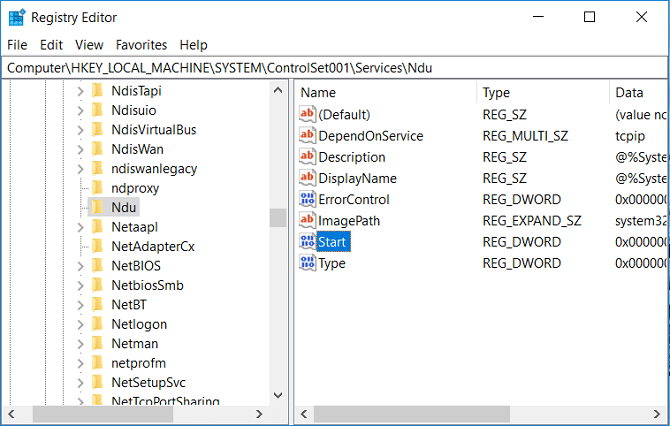This screenshot has height=426, width=670.
Task: Click the tree pane vertical scrollbar down arrow
Action: (278, 395)
